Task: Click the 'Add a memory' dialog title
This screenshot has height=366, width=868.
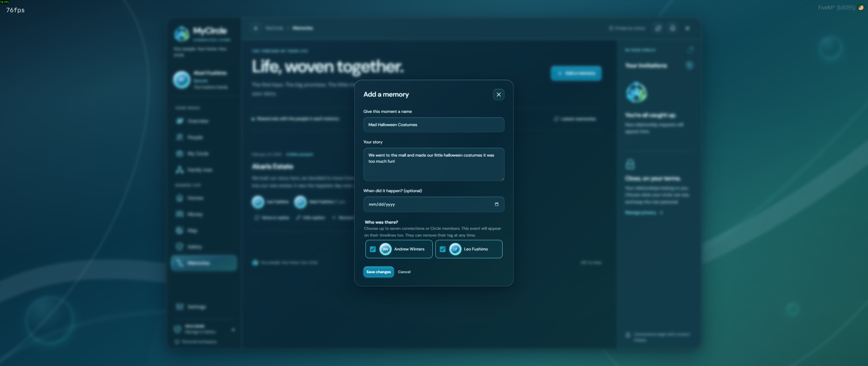Action: pyautogui.click(x=386, y=95)
